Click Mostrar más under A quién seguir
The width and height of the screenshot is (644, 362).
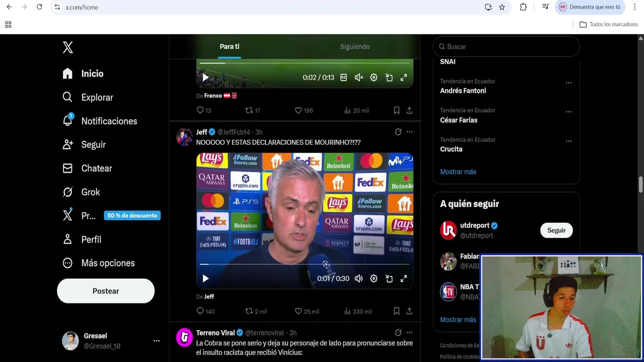pyautogui.click(x=458, y=319)
